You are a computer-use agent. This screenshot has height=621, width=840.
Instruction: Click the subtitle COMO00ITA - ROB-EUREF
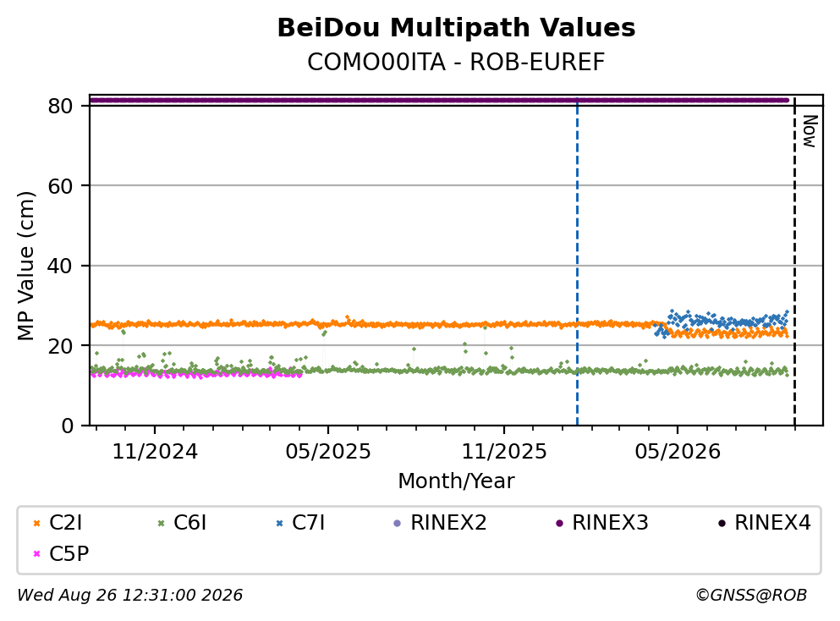click(456, 62)
